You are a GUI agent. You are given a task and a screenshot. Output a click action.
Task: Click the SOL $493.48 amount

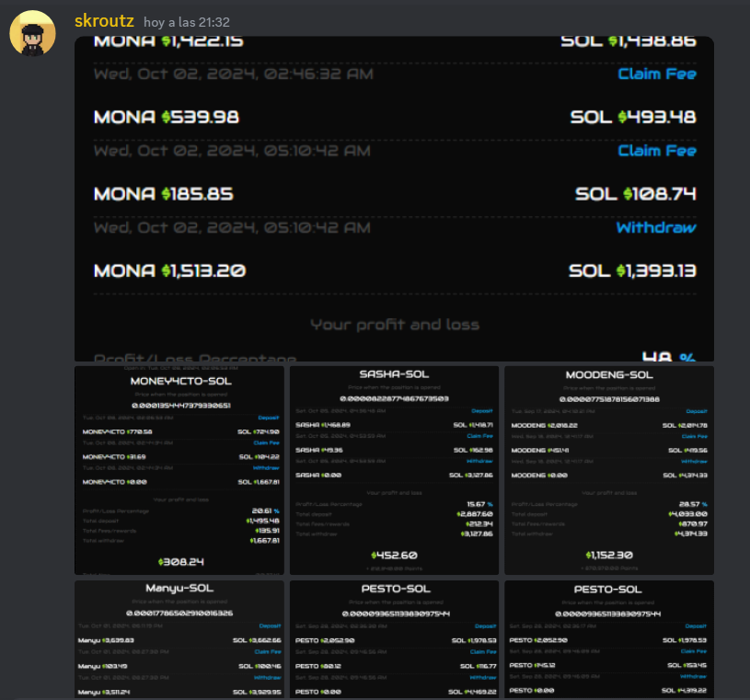pyautogui.click(x=633, y=117)
